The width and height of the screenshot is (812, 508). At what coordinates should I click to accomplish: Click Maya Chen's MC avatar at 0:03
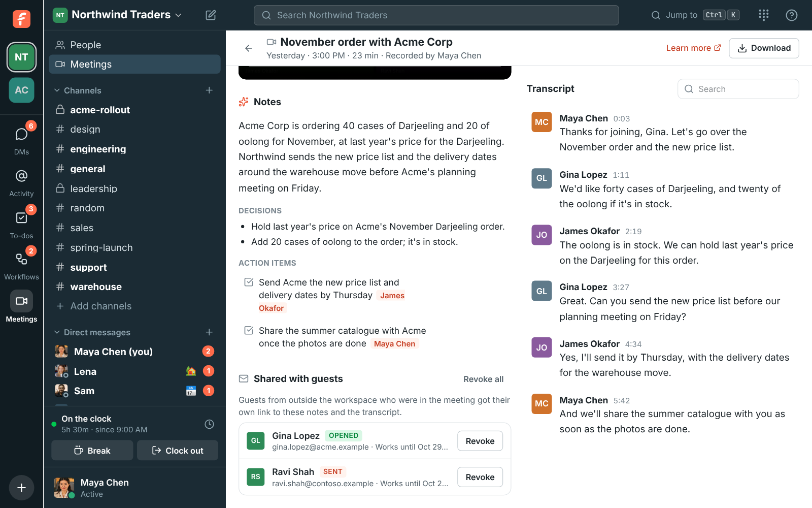point(542,122)
